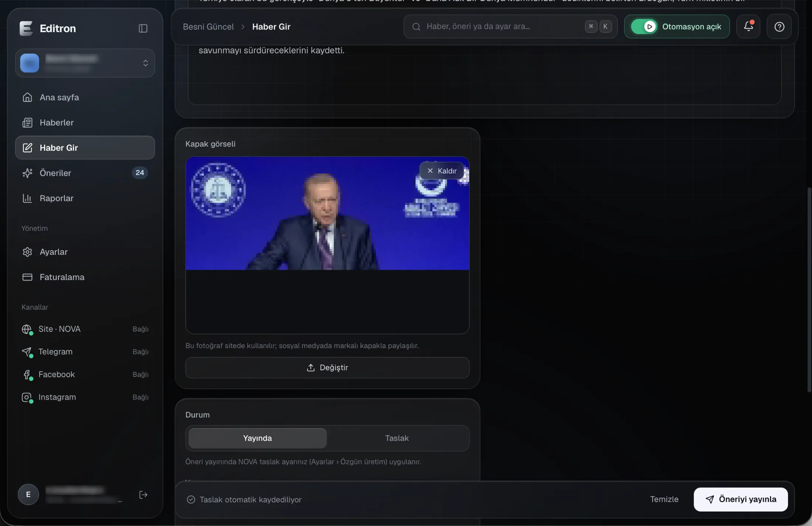
Task: Focus the Haber, öneri search field
Action: [x=510, y=27]
